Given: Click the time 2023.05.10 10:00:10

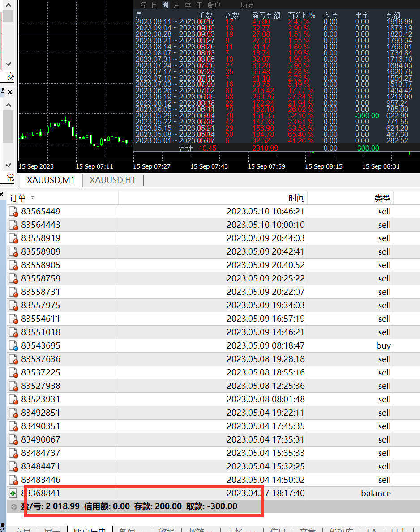Looking at the screenshot, I should click(x=266, y=225).
